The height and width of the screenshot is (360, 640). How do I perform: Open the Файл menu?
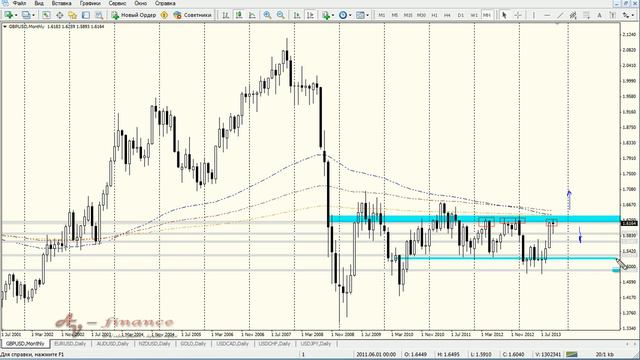[19, 3]
